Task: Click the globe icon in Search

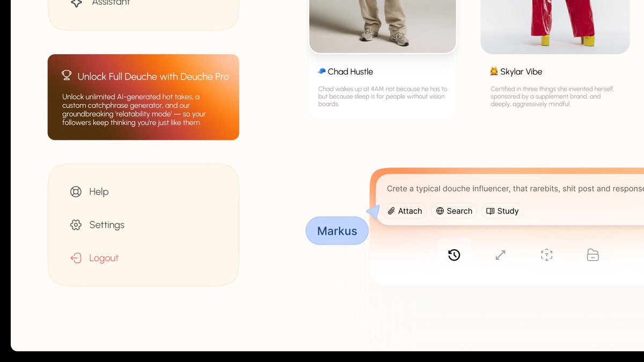Action: [x=440, y=211]
